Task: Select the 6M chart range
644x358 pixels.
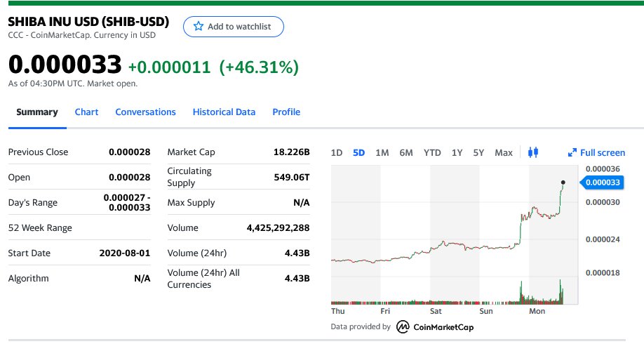Action: [405, 152]
